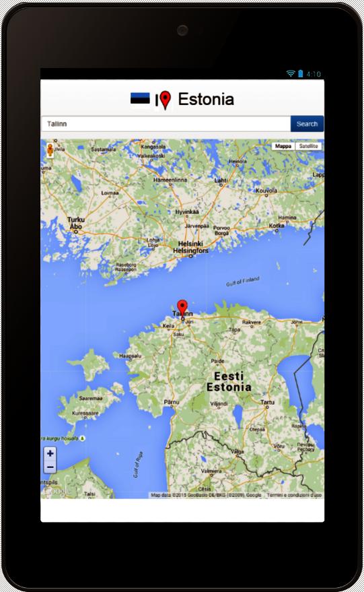This screenshot has width=364, height=592.
Task: Click the Gulf of Riga label
Action: pos(138,465)
